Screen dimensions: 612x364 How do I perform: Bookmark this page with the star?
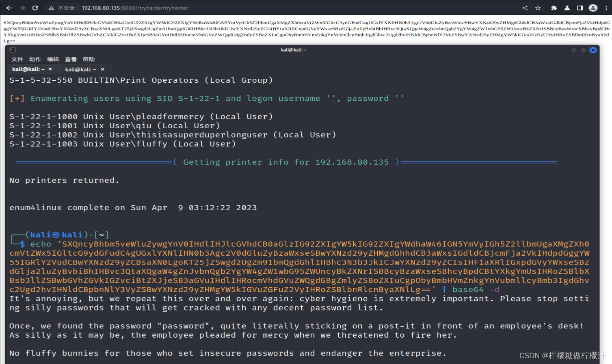click(538, 8)
